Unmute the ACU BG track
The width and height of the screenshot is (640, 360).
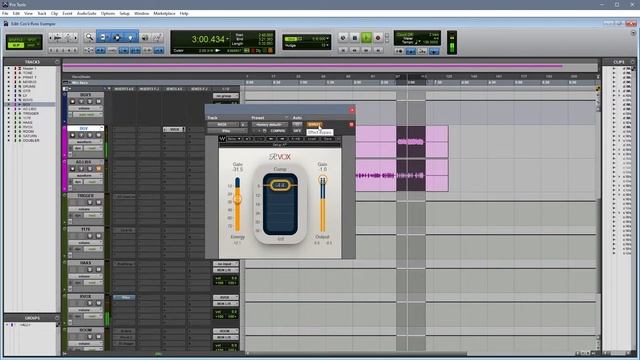click(98, 169)
